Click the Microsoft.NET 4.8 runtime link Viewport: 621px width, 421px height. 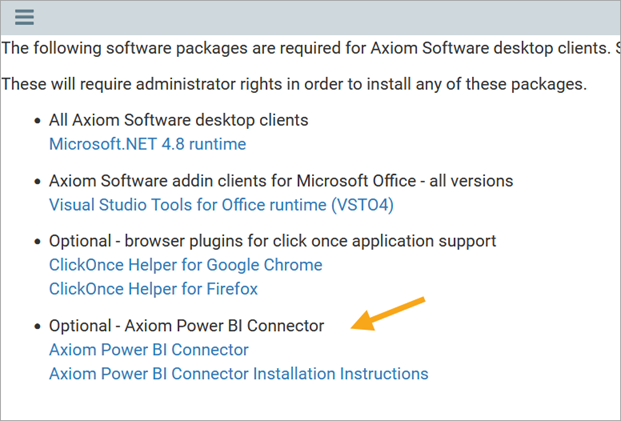pos(147,144)
